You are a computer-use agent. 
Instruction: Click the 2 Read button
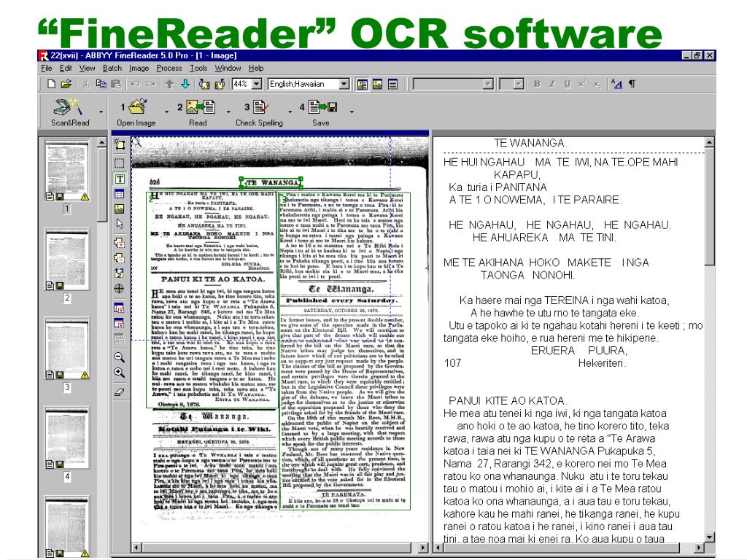pyautogui.click(x=198, y=112)
